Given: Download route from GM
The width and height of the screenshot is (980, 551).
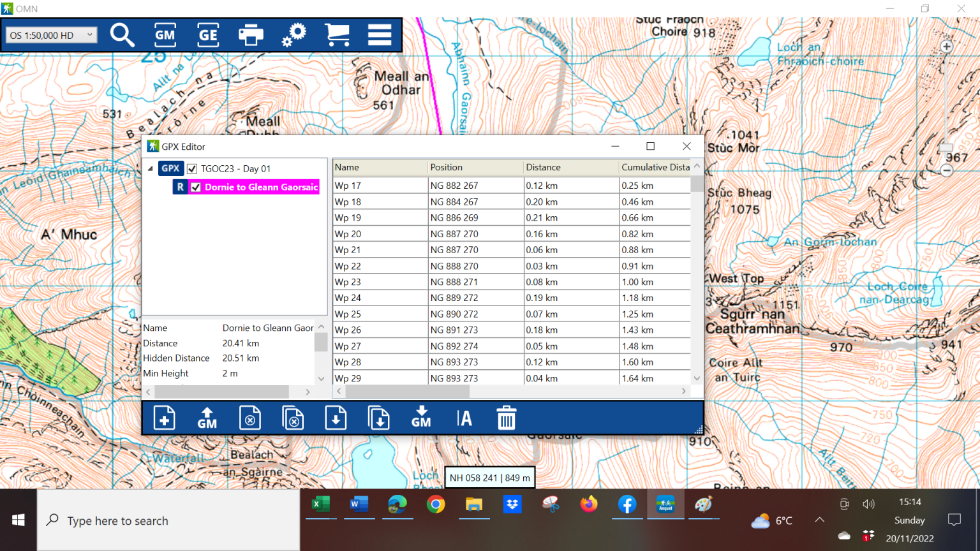Looking at the screenshot, I should (421, 418).
